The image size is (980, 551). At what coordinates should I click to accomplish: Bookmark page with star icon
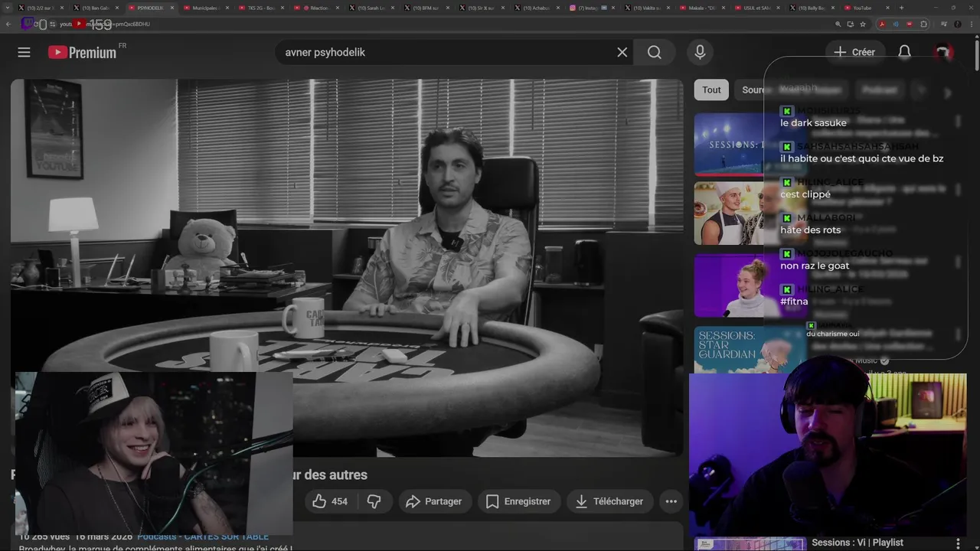point(863,24)
